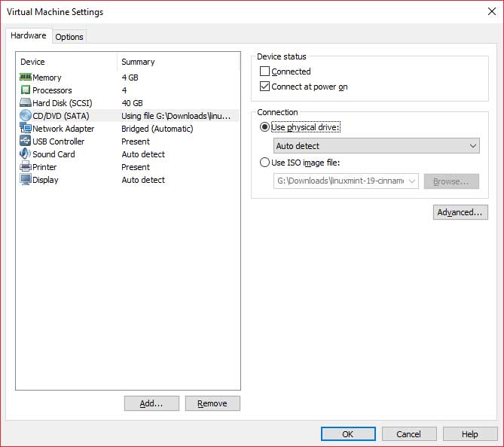Click the Memory device icon
The image size is (504, 447).
coord(26,77)
